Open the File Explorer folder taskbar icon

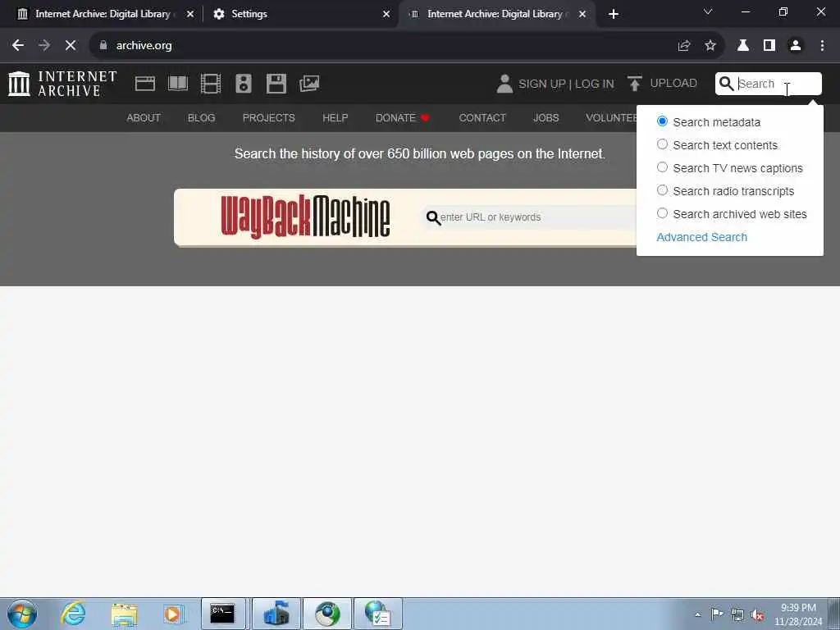pos(125,614)
